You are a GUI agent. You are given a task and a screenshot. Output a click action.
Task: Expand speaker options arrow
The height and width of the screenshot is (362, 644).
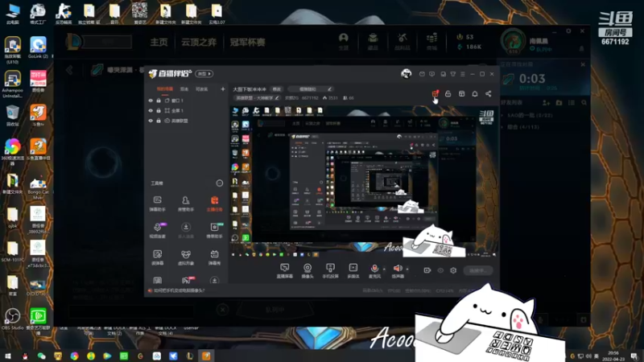click(407, 269)
